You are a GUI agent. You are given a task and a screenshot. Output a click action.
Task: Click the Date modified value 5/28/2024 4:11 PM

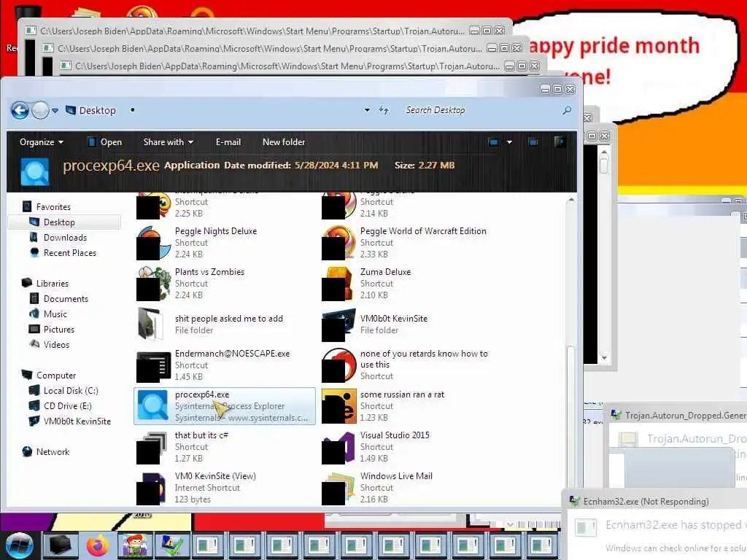(x=336, y=166)
